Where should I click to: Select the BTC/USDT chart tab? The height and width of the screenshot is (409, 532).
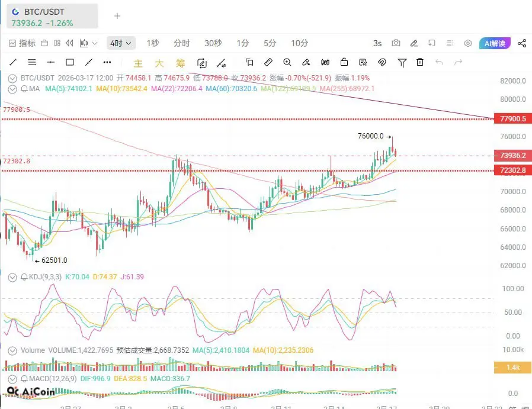[52, 16]
